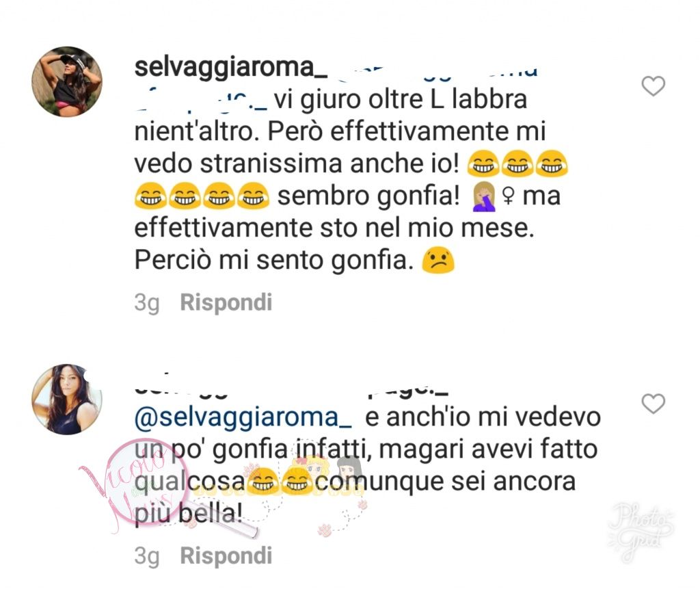Viewport: 700px width, 589px height.
Task: Click the Photo Grid watermark logo
Action: [x=641, y=531]
